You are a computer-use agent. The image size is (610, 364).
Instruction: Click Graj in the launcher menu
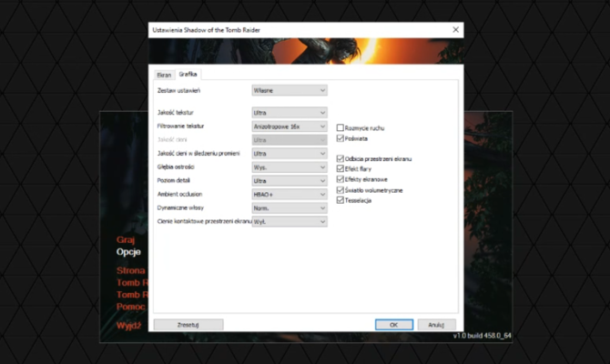pos(126,239)
